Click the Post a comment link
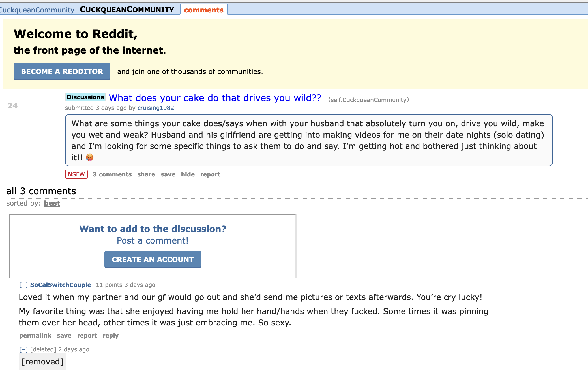The width and height of the screenshot is (588, 371). tap(153, 241)
